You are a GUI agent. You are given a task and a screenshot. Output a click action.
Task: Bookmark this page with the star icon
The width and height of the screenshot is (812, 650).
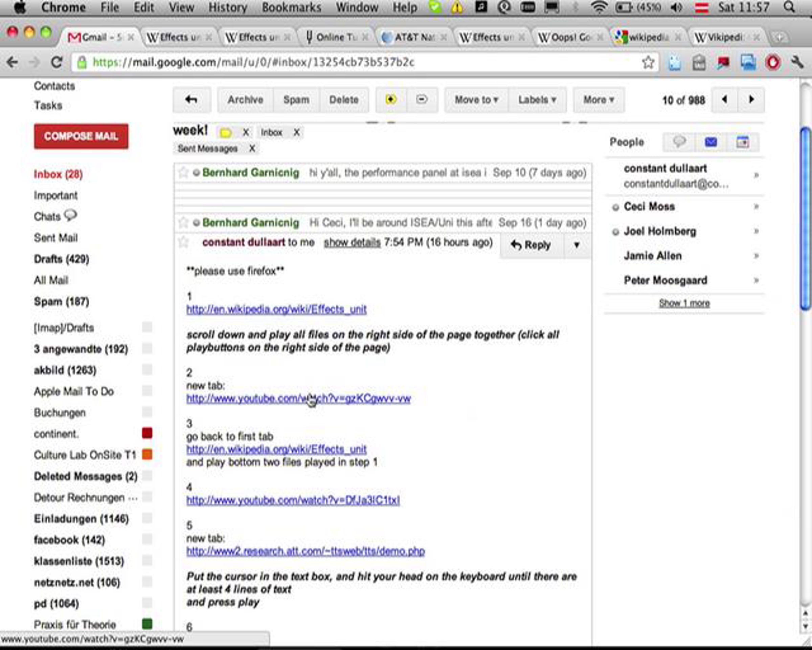click(648, 62)
